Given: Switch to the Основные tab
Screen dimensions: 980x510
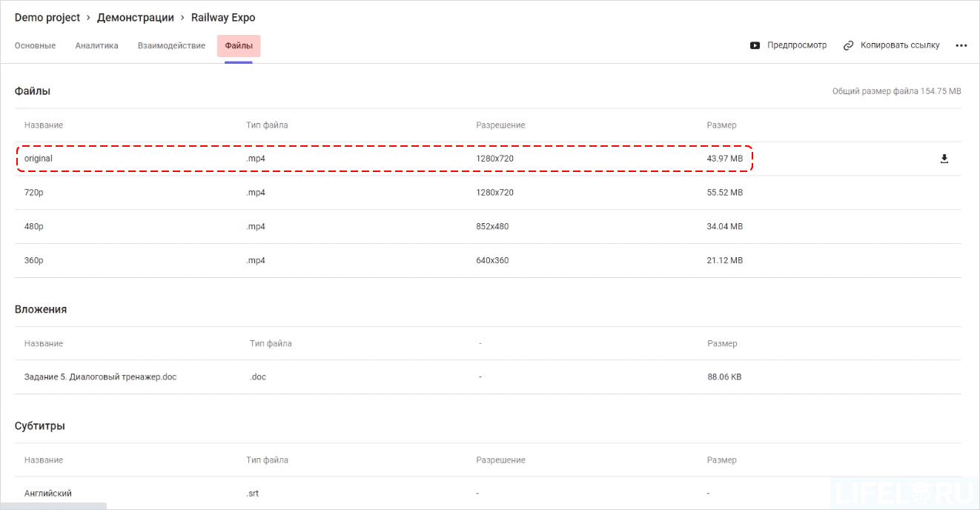Looking at the screenshot, I should [x=35, y=45].
